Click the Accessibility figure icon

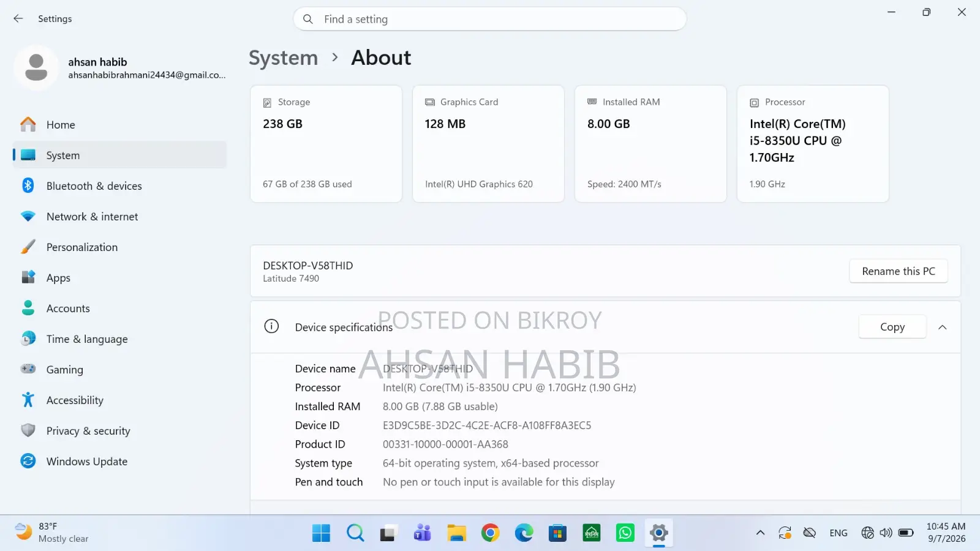pos(28,400)
